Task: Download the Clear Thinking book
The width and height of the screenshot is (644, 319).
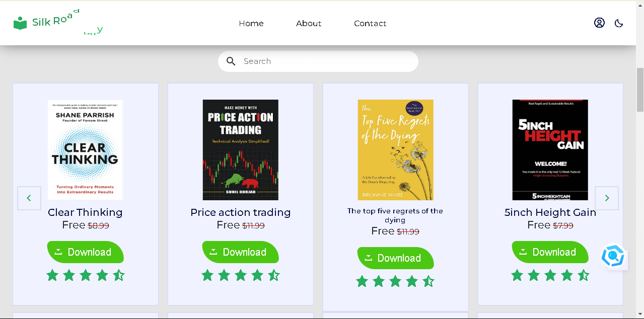Action: click(x=85, y=252)
